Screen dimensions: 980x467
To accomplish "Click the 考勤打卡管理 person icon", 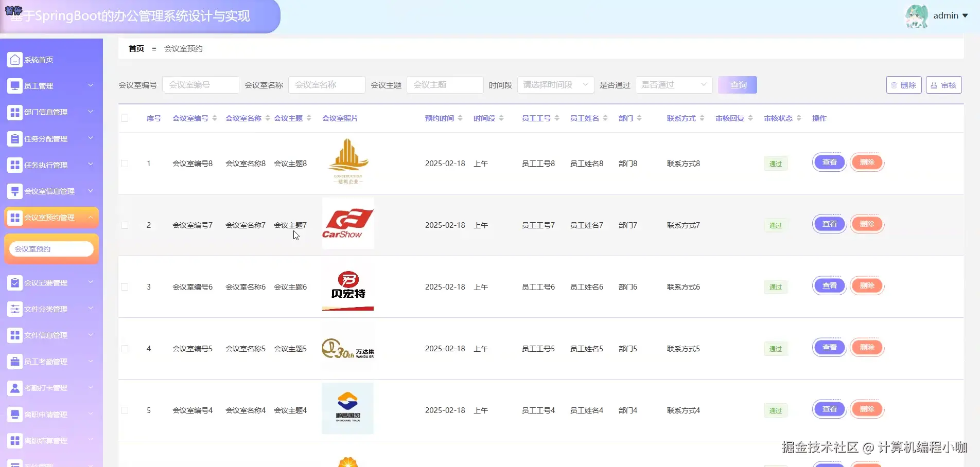I will (15, 388).
